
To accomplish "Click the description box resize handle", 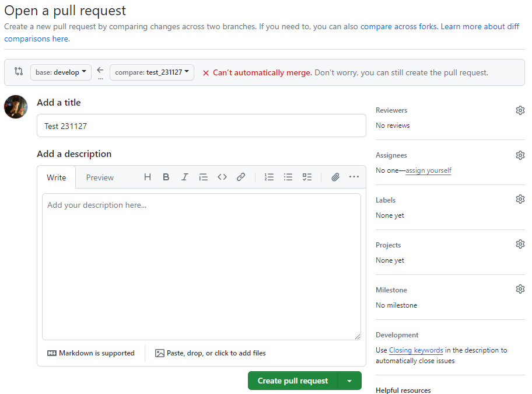I will click(x=357, y=337).
